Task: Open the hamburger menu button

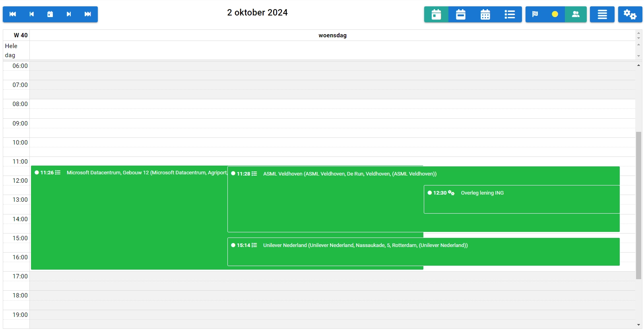Action: pos(602,15)
